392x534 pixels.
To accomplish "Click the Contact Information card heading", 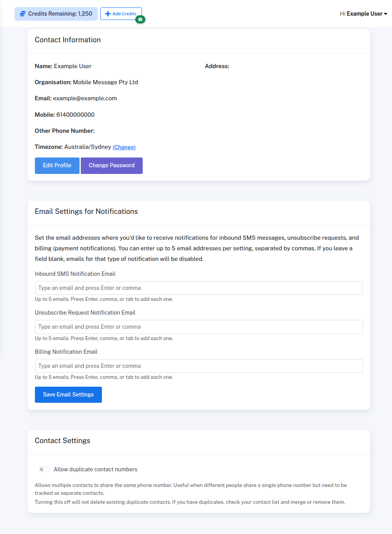I will 68,40.
